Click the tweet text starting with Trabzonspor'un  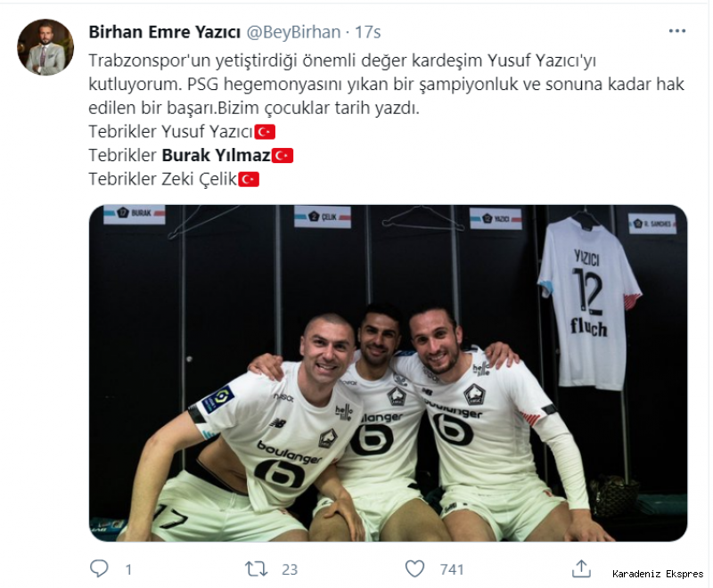[387, 84]
